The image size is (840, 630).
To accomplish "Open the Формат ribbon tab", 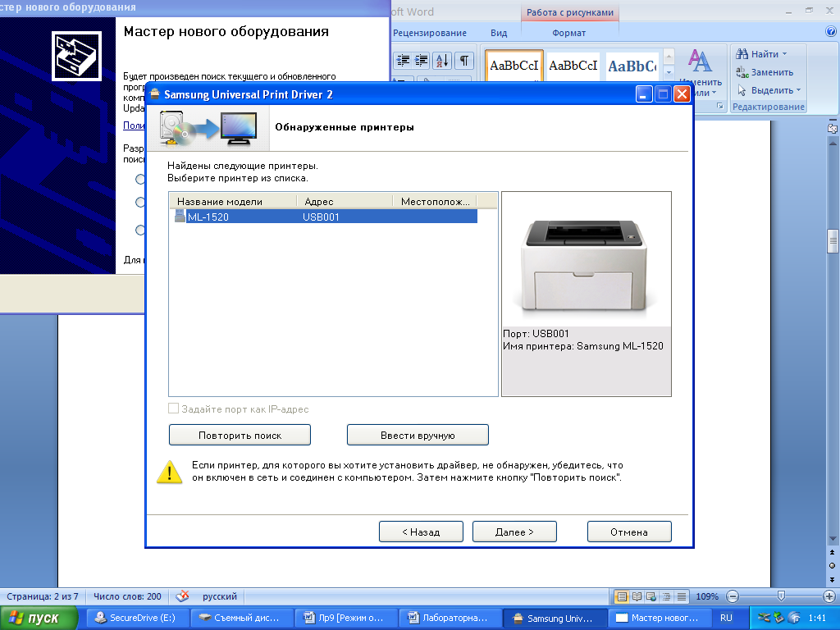I will pos(569,33).
